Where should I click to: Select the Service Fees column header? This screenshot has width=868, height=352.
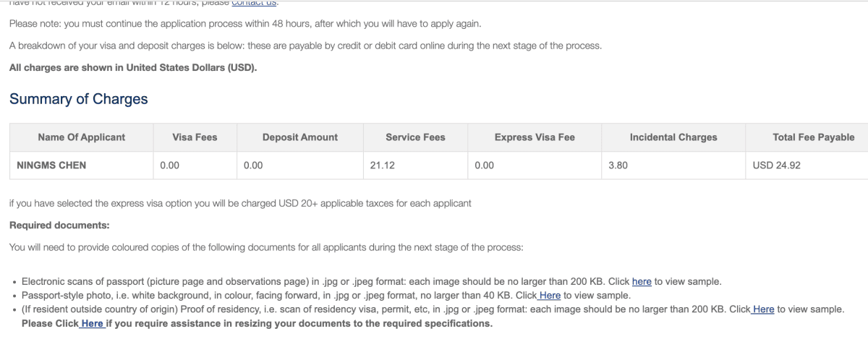pos(416,137)
